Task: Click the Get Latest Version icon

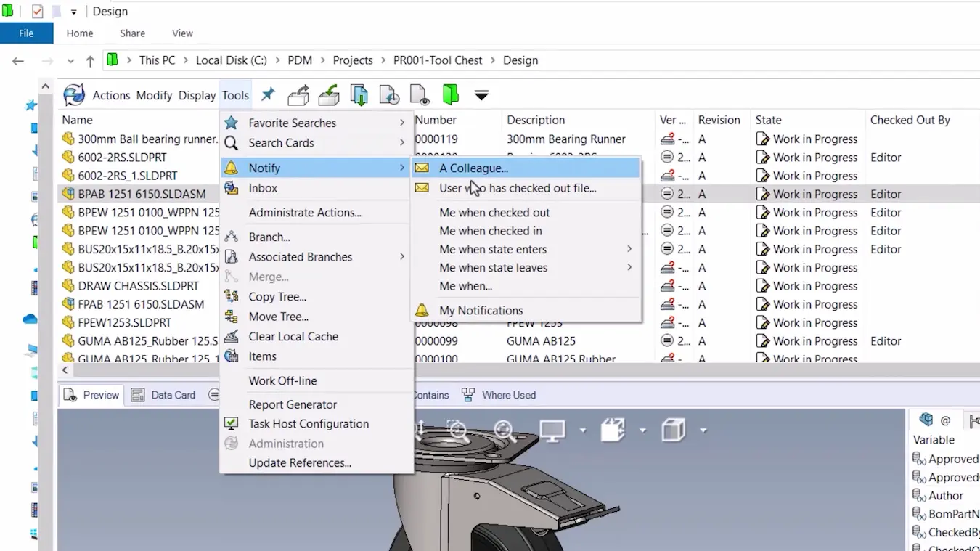Action: tap(359, 95)
